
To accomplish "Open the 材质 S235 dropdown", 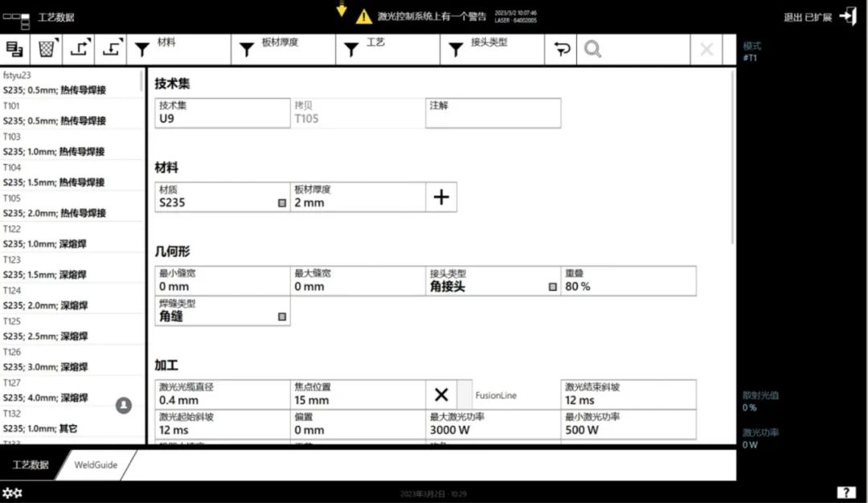I will click(x=223, y=197).
